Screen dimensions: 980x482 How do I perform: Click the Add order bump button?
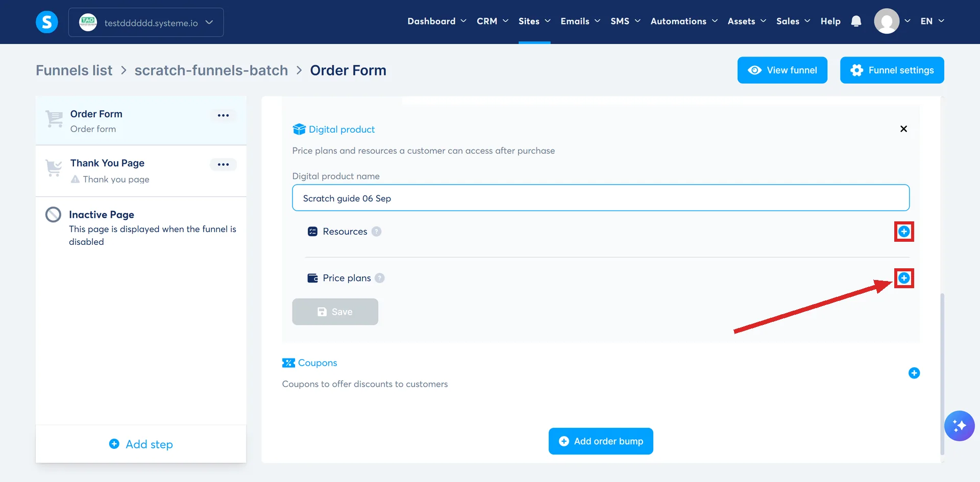point(601,441)
